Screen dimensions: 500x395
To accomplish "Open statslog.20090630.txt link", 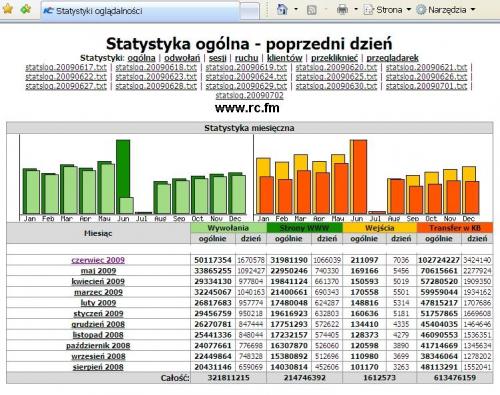I will pos(336,86).
